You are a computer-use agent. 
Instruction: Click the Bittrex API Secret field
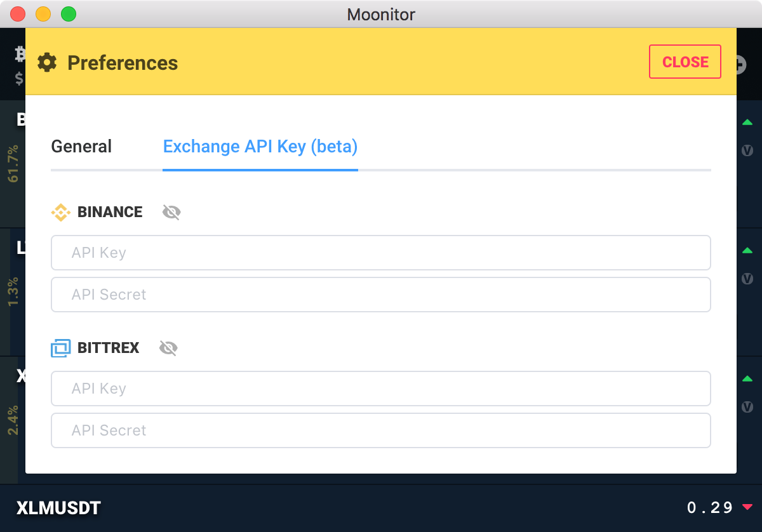[380, 430]
